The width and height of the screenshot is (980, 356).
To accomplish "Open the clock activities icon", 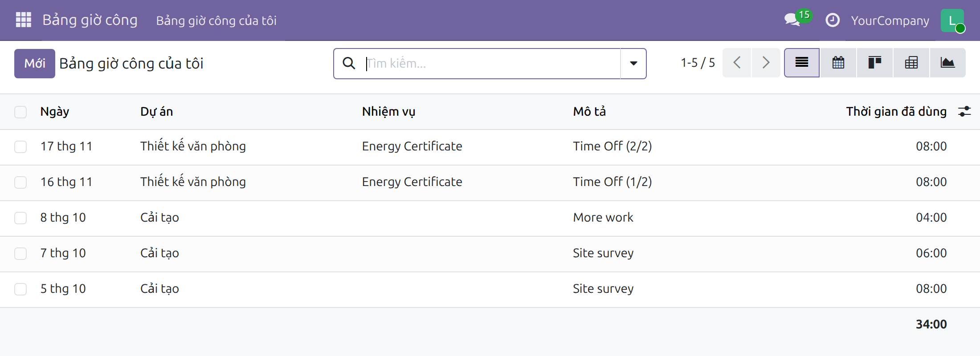I will (x=832, y=20).
